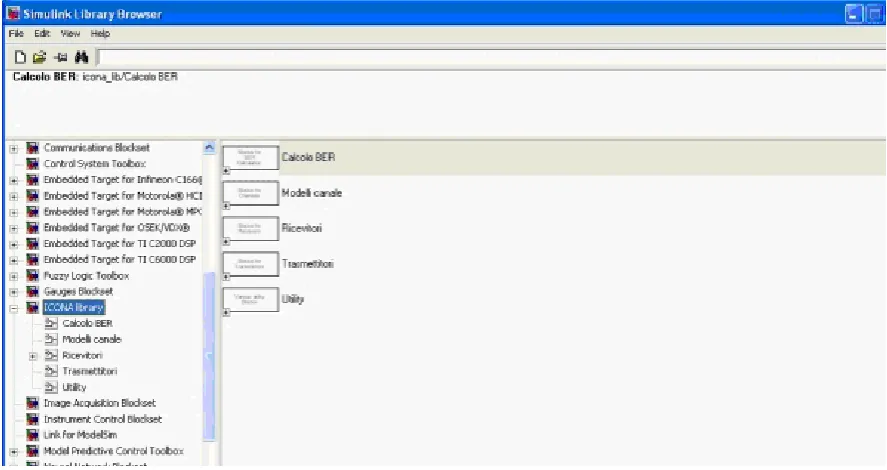This screenshot has height=470, width=887.
Task: Expand Modelli canale block plus in right pane
Action: click(x=226, y=206)
